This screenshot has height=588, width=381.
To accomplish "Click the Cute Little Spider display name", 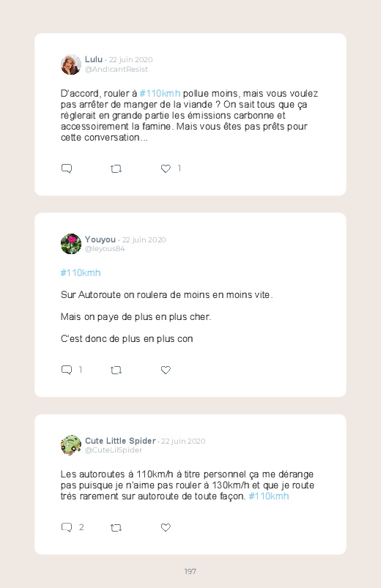I will tap(120, 441).
